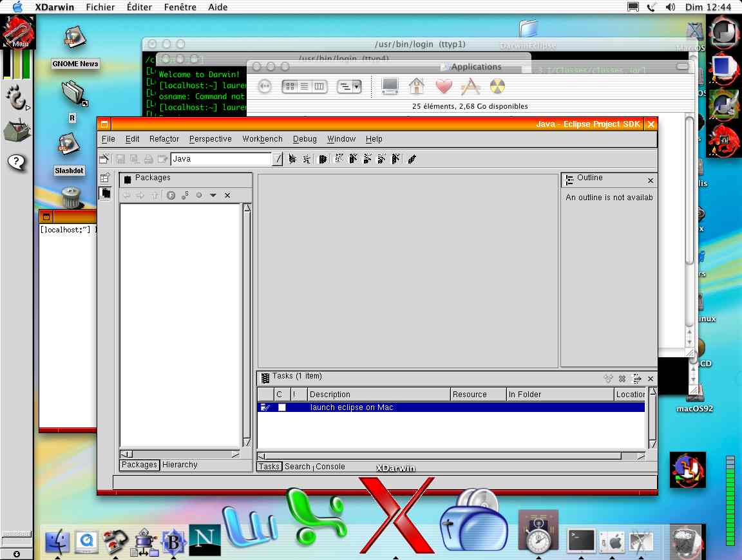Click the Save icon in Eclipse toolbar
Image resolution: width=742 pixels, height=560 pixels.
coord(120,159)
